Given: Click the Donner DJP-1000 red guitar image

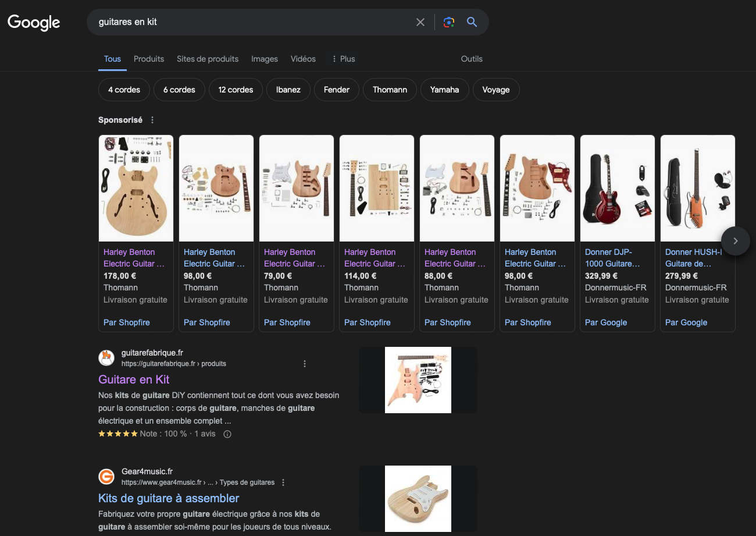Looking at the screenshot, I should pyautogui.click(x=618, y=188).
